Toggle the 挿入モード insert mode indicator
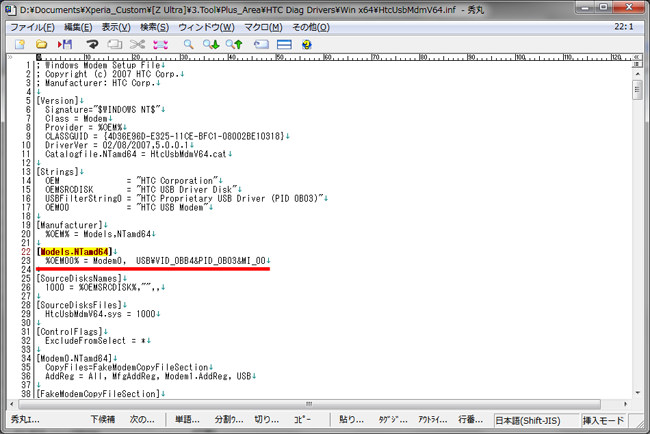Viewport: 650px width, 434px height. (x=603, y=421)
